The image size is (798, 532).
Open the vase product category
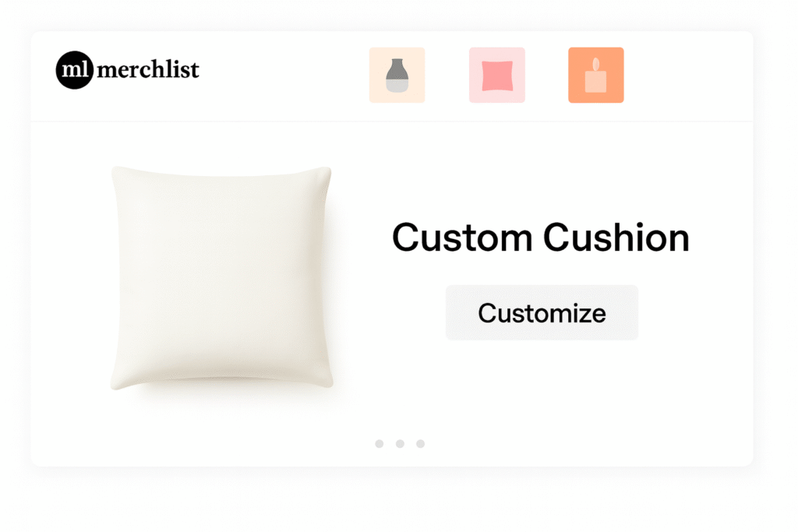(x=397, y=75)
